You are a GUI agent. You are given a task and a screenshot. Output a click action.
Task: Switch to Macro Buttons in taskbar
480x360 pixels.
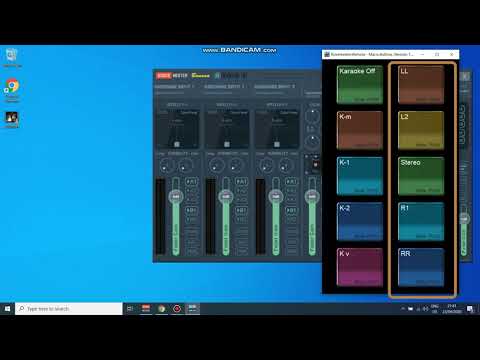[193, 309]
